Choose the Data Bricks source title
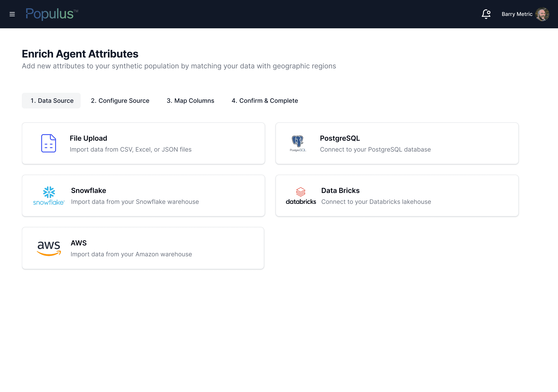The height and width of the screenshot is (392, 558). pos(340,190)
